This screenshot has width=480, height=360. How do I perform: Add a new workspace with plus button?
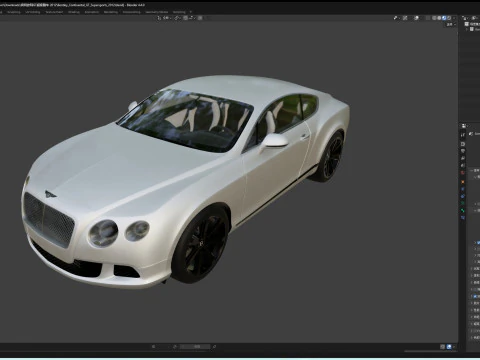[x=191, y=12]
